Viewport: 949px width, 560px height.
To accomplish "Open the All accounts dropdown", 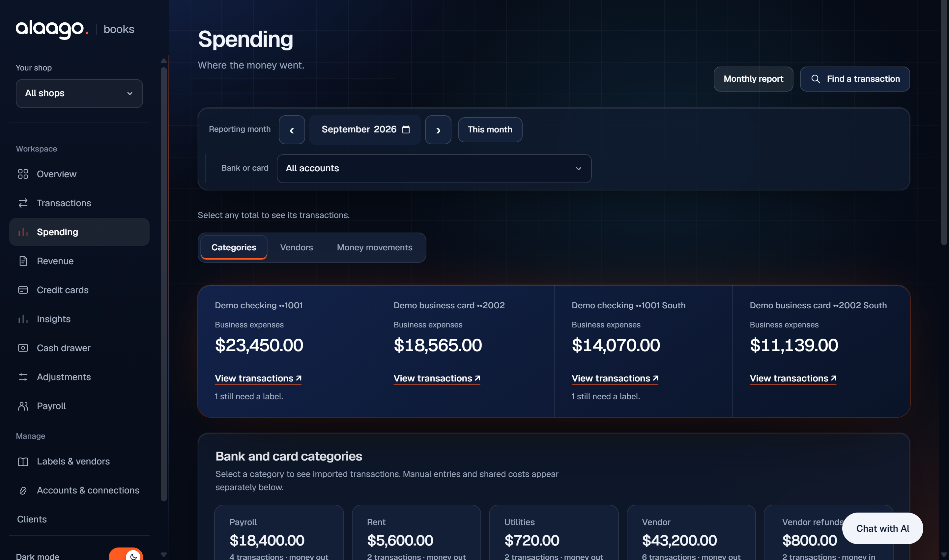I will click(434, 168).
